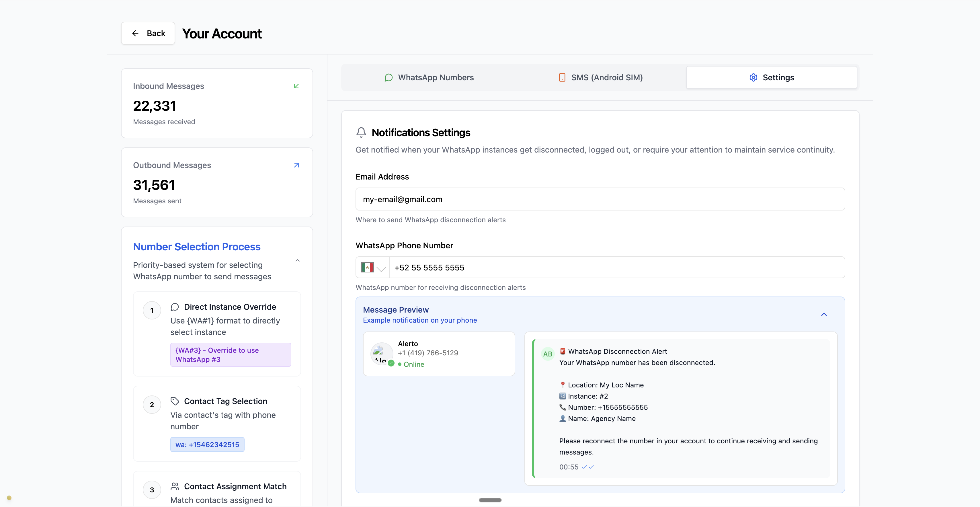980x507 pixels.
Task: Click the bell icon beside Notifications Settings
Action: [x=361, y=132]
